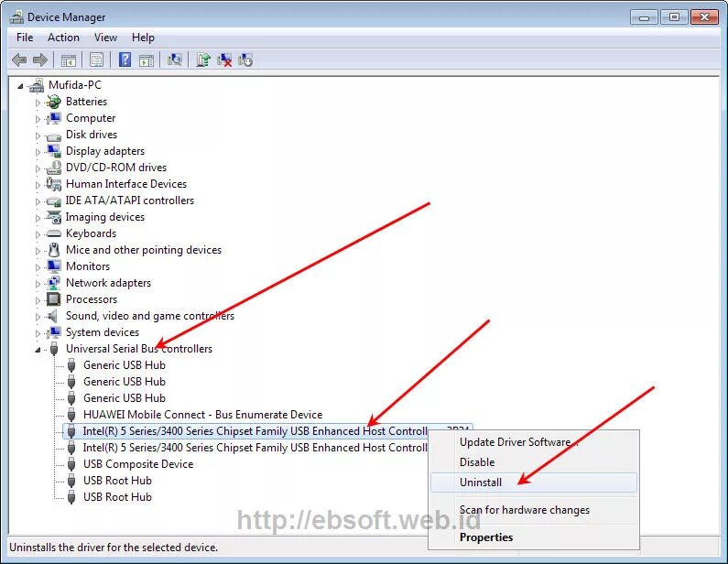Click Update Driver Software toolbar icon

[x=203, y=60]
